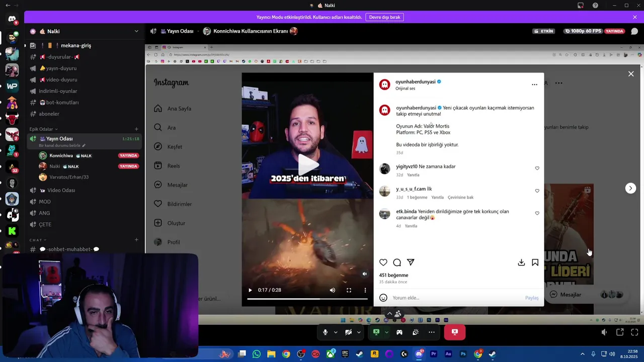This screenshot has height=362, width=644.
Task: Collapse the Epik Odalar category
Action: pos(43,129)
